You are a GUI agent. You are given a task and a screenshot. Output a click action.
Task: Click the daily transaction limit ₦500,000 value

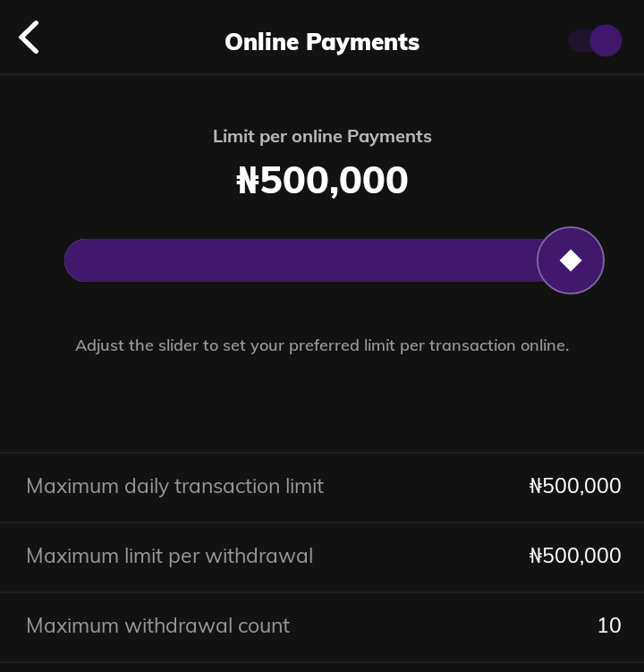pos(575,486)
